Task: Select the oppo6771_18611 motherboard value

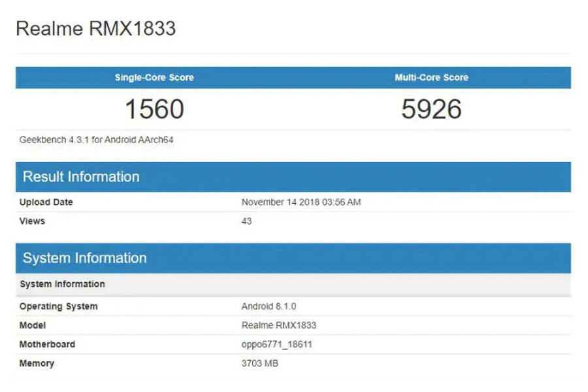Action: coord(277,344)
